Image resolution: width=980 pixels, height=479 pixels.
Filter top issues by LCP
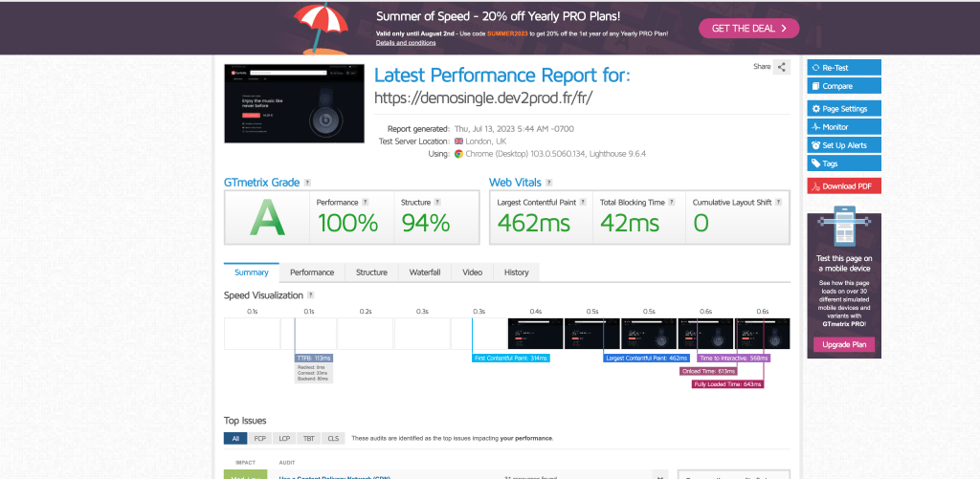[284, 439]
